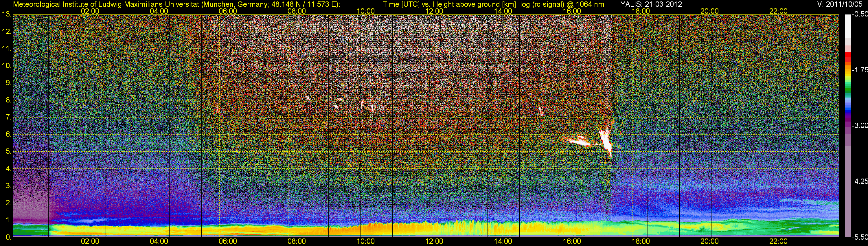Click the color scale value "-1.75"
The height and width of the screenshot is (246, 868).
pyautogui.click(x=860, y=70)
